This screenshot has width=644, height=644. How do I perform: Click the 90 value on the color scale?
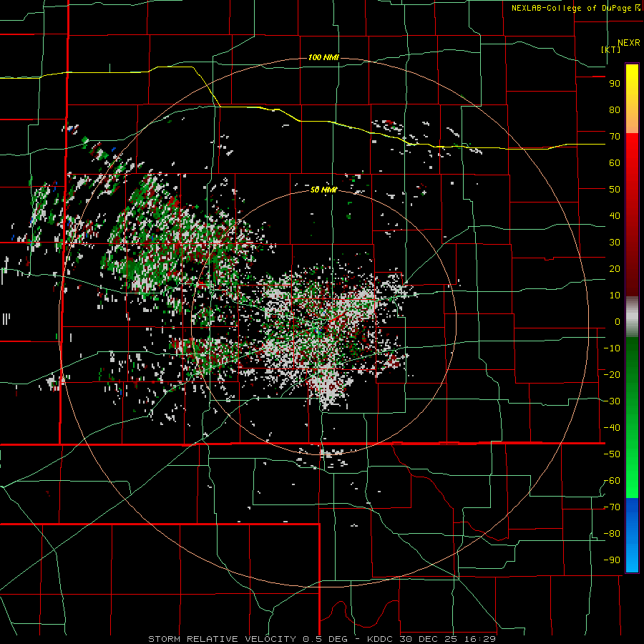point(615,84)
